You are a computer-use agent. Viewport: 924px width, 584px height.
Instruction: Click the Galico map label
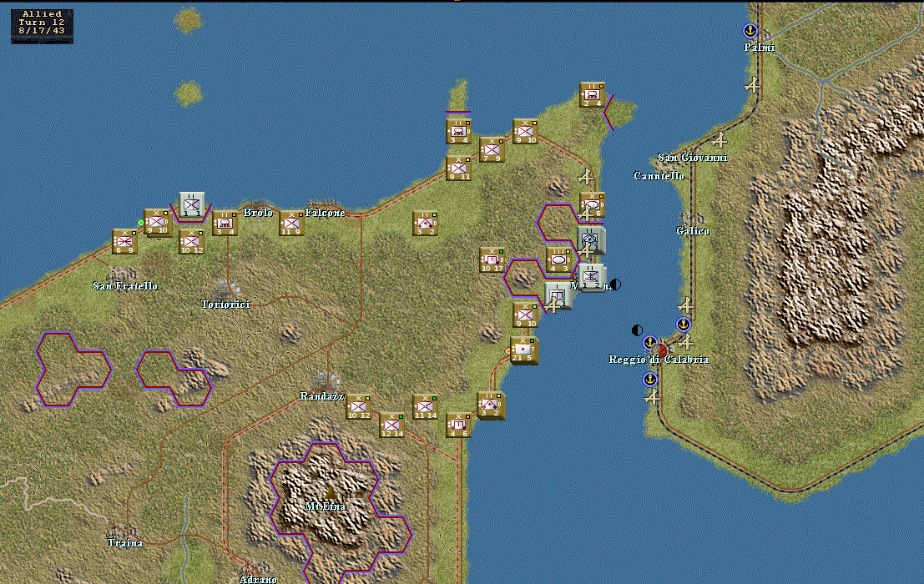(x=693, y=231)
